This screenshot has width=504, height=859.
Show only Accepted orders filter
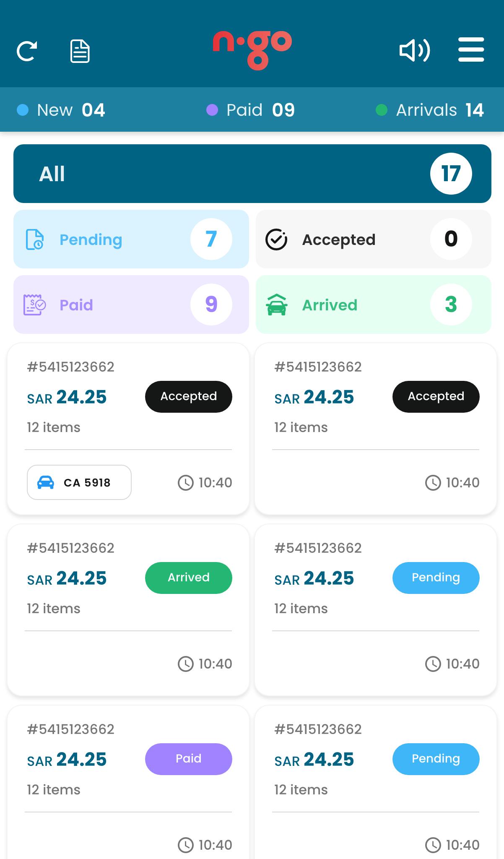tap(373, 239)
